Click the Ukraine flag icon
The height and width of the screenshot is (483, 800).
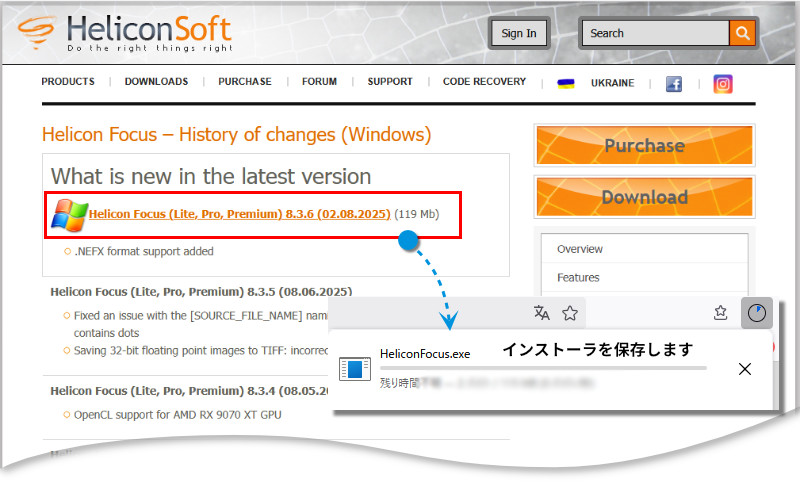[x=565, y=84]
